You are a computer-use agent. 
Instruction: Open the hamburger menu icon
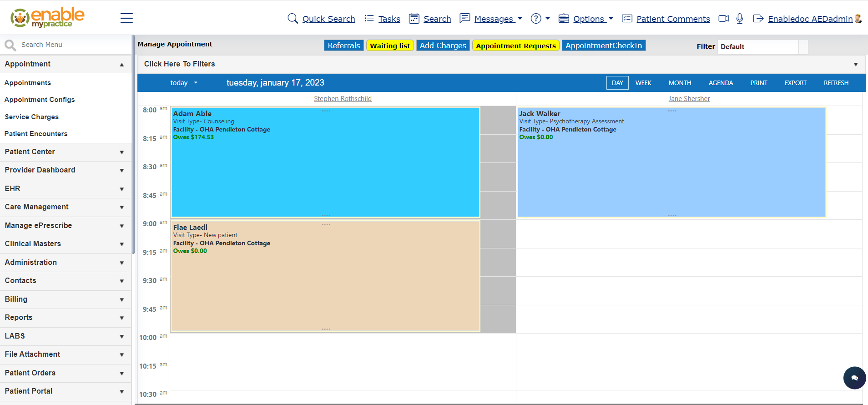[x=126, y=18]
